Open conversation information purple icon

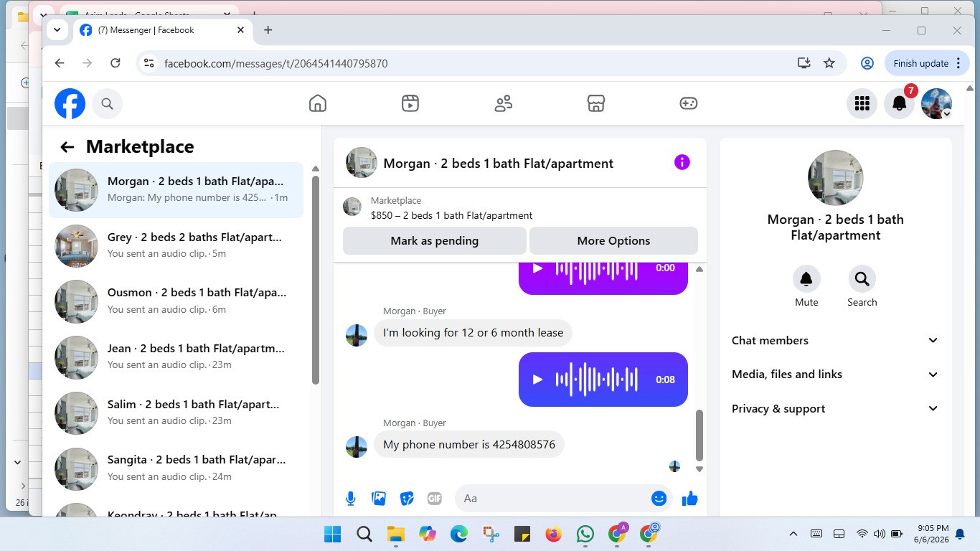pyautogui.click(x=682, y=163)
